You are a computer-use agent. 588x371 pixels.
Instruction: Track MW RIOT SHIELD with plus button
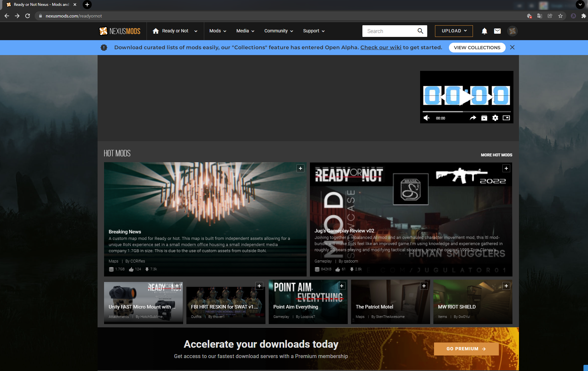click(506, 286)
